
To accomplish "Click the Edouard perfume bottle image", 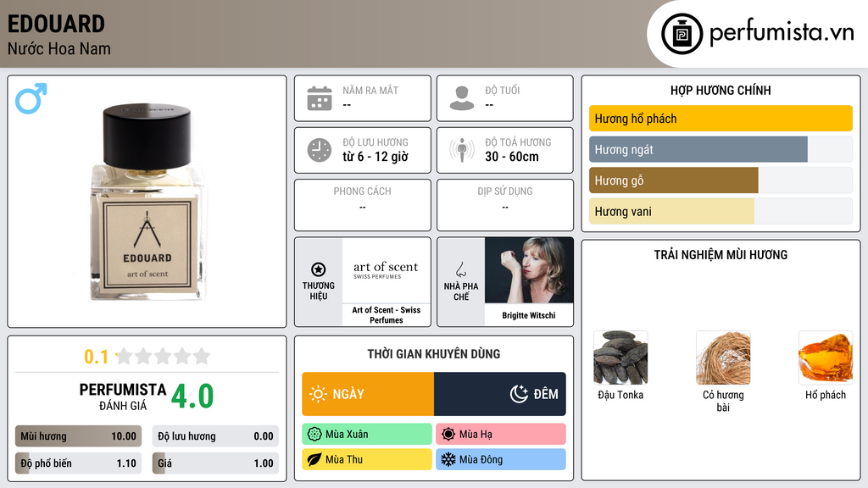I will coord(147,202).
